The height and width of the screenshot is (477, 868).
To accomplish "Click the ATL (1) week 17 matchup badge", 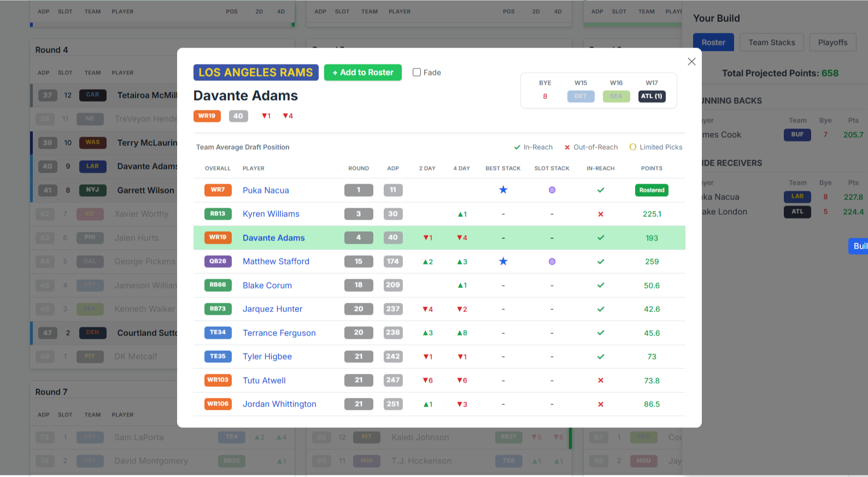I will click(652, 96).
